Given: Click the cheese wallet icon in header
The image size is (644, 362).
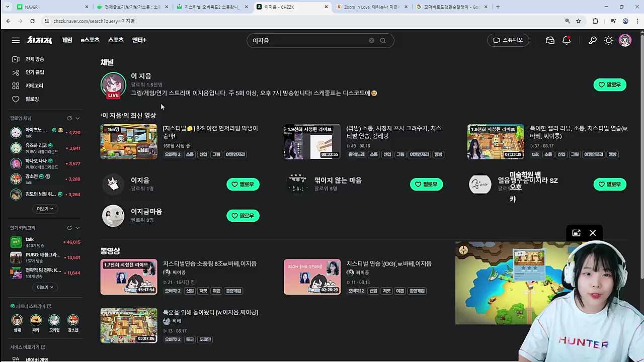Looking at the screenshot, I should tap(550, 40).
